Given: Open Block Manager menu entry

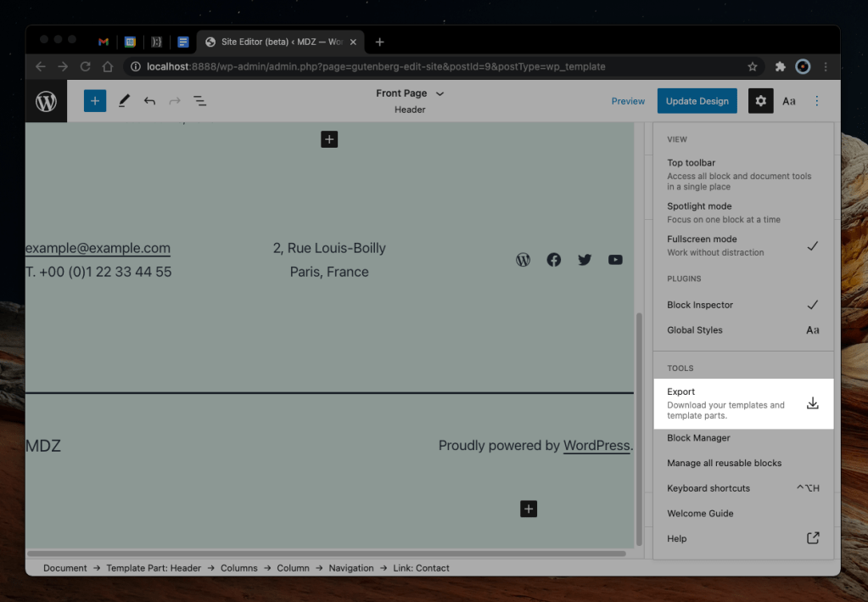Looking at the screenshot, I should pyautogui.click(x=698, y=438).
